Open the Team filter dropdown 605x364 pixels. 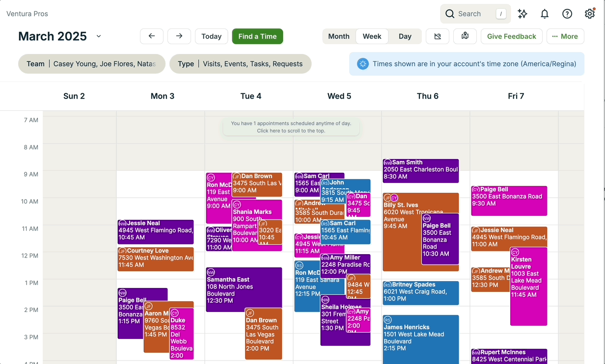[91, 64]
